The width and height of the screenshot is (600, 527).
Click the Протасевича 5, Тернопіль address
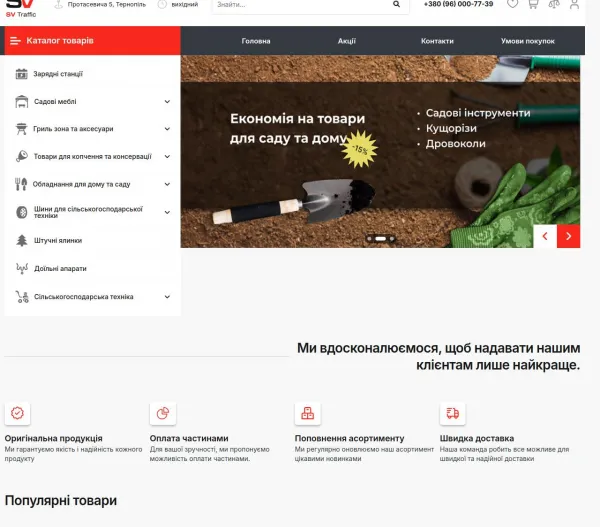pyautogui.click(x=107, y=5)
